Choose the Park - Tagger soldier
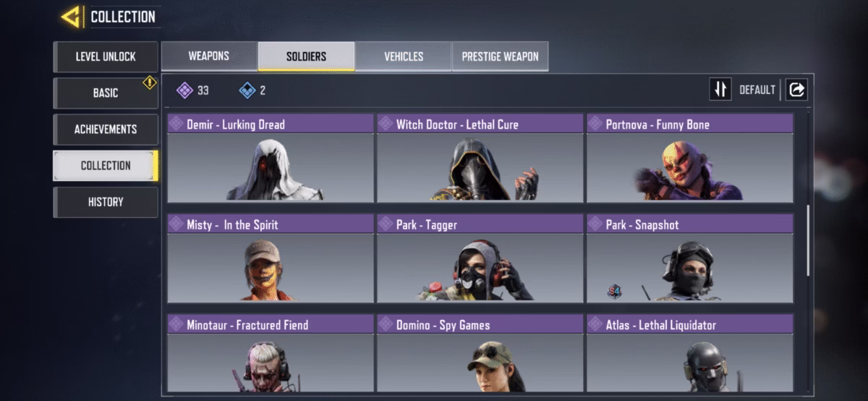 point(480,258)
